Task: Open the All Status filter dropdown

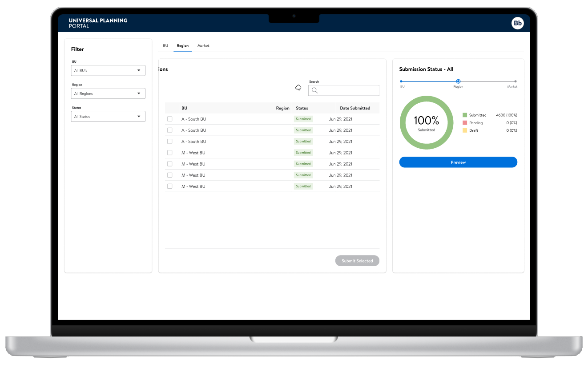Action: (x=108, y=117)
